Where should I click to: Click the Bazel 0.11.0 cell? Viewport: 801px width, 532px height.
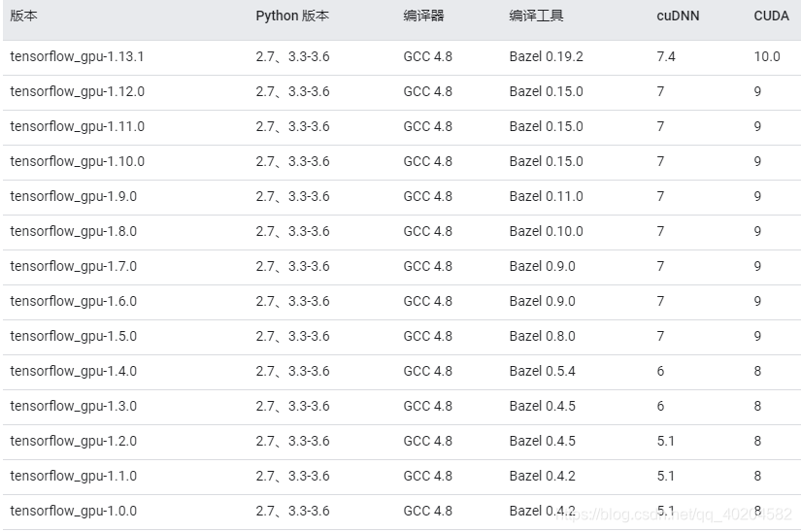click(546, 196)
